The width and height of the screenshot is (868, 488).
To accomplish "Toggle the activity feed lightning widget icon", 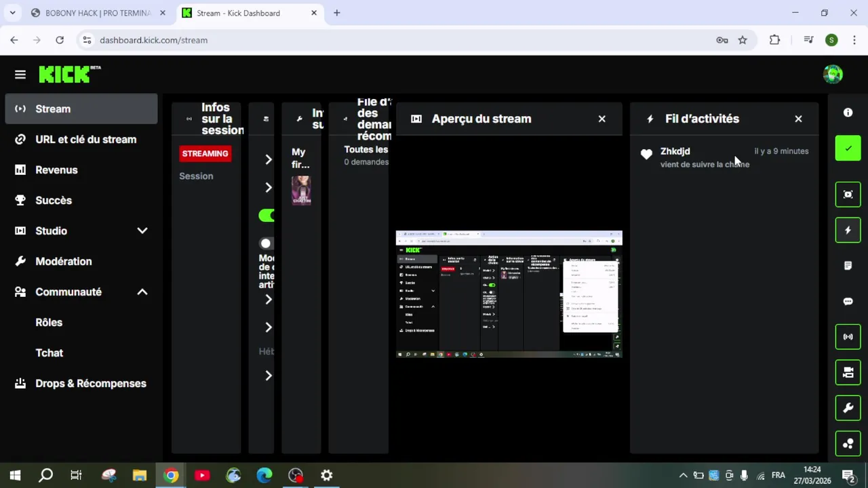I will coord(848,230).
